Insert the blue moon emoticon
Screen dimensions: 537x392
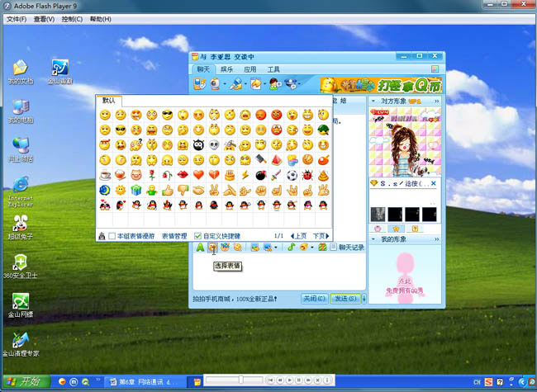tap(105, 190)
